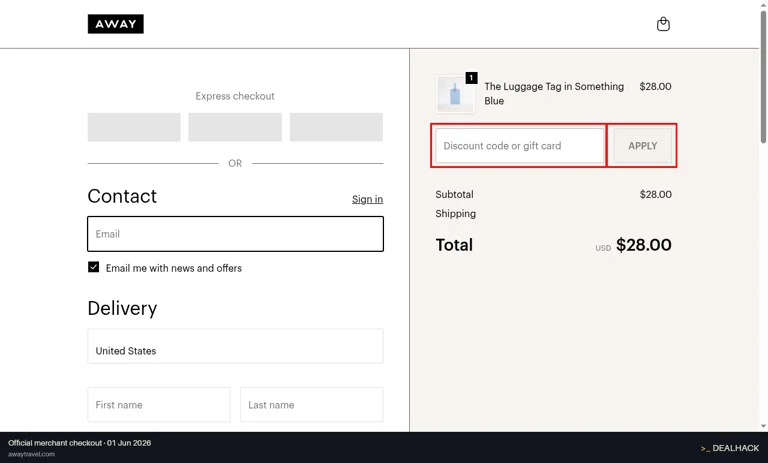Click the Email input field
Viewport: 768px width, 463px height.
pos(235,234)
